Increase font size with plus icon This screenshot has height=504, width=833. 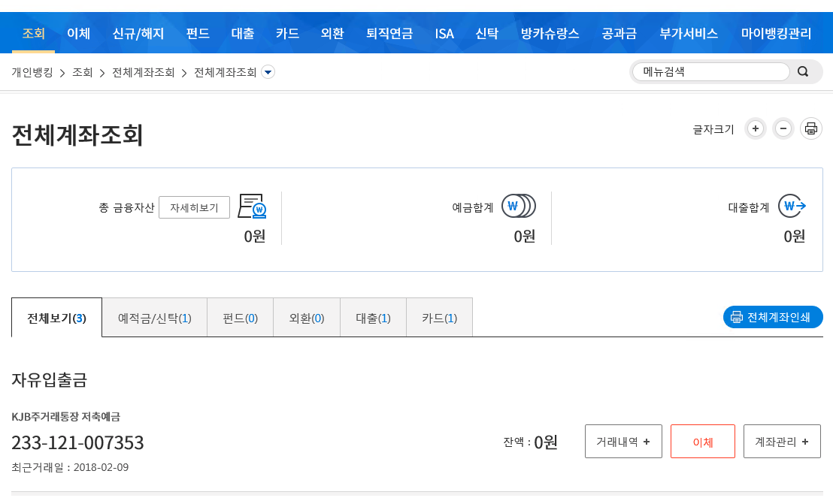click(756, 128)
